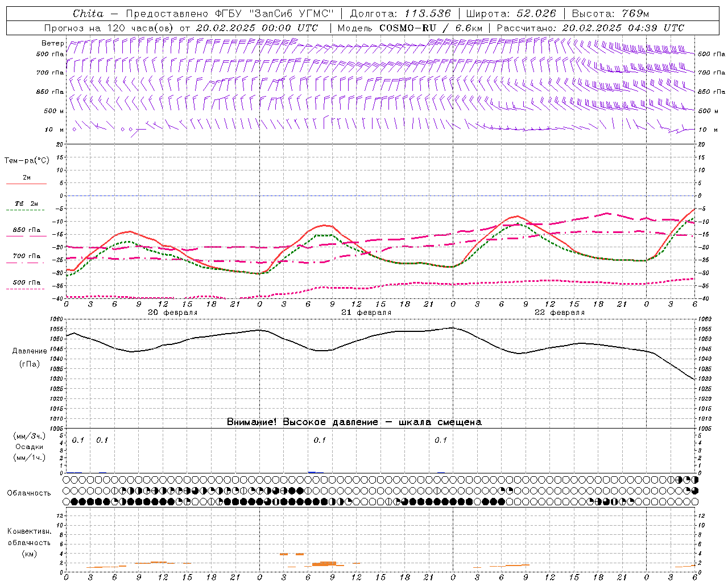Click the Ветер label in wind panel

pos(52,43)
